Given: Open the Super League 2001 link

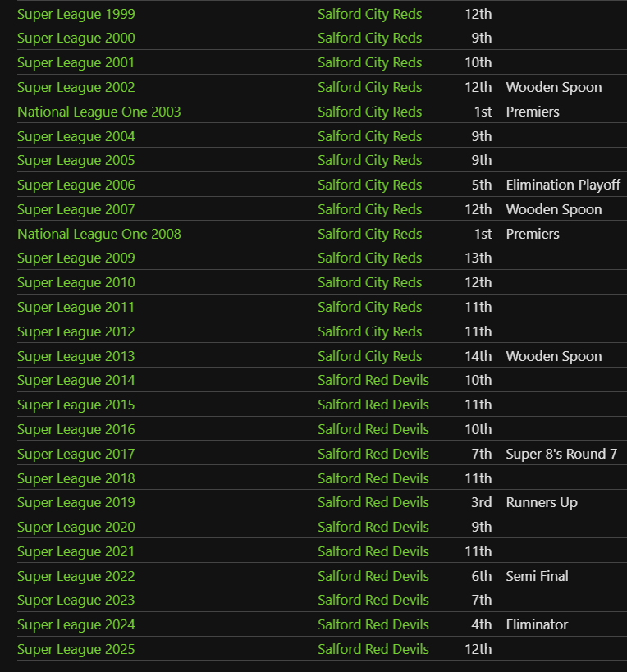Looking at the screenshot, I should 76,62.
